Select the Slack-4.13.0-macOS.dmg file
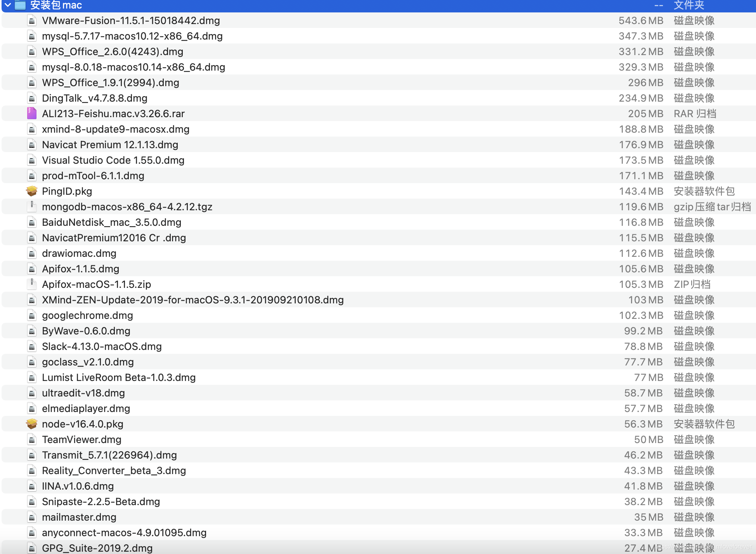The height and width of the screenshot is (554, 756). [x=102, y=346]
